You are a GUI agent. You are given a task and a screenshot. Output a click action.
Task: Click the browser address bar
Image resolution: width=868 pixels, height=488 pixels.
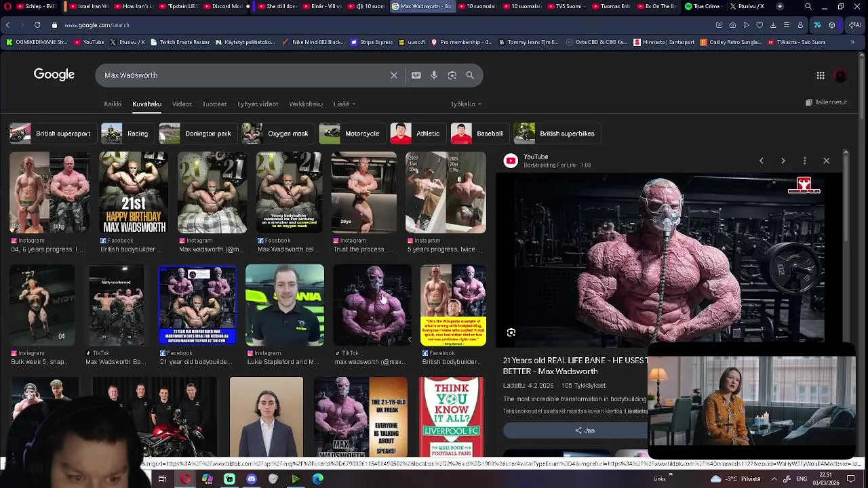pos(380,25)
